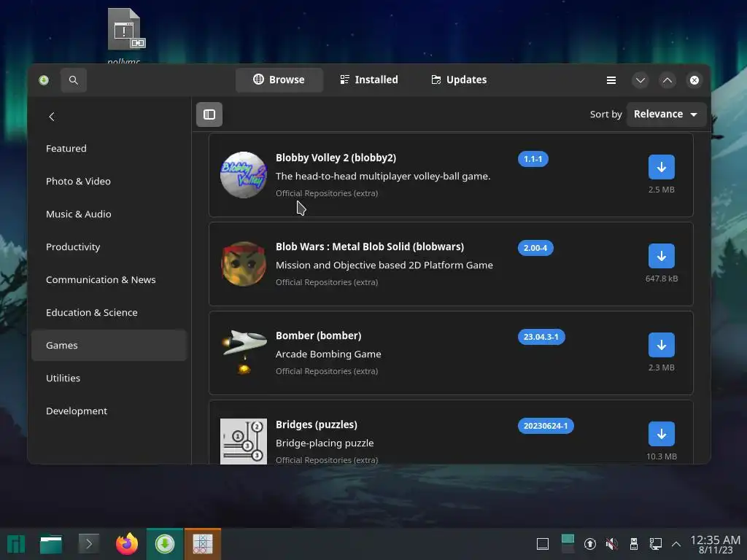Click the network connection tray icon

tap(656, 544)
